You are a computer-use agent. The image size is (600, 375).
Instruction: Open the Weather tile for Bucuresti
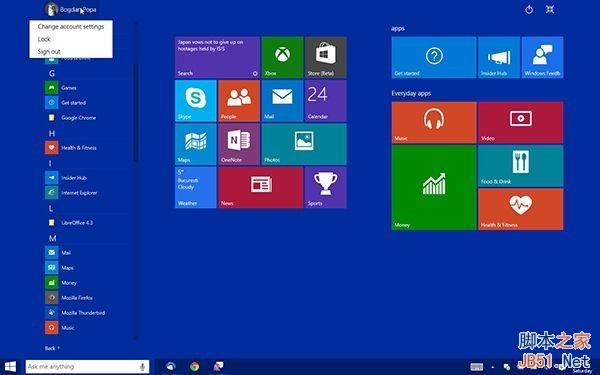pyautogui.click(x=196, y=188)
